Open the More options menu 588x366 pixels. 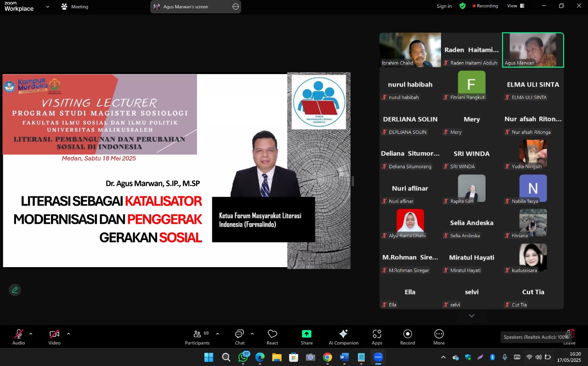[x=439, y=337]
